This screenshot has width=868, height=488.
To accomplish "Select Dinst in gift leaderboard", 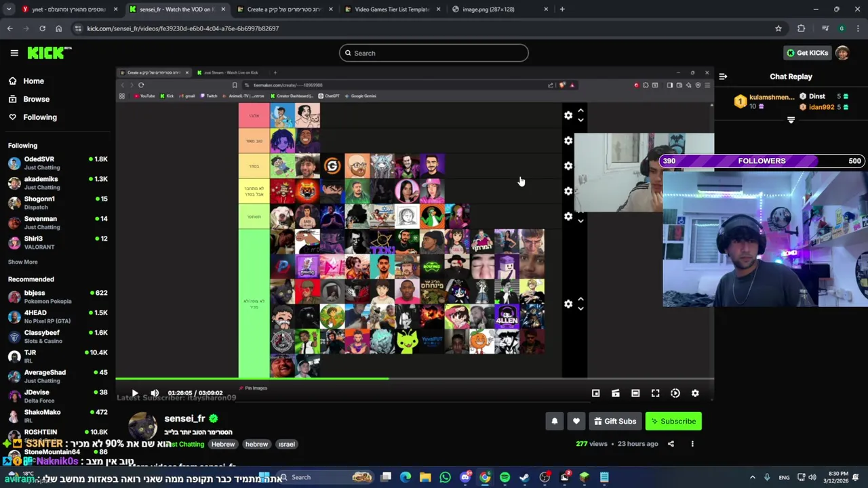I will point(824,97).
